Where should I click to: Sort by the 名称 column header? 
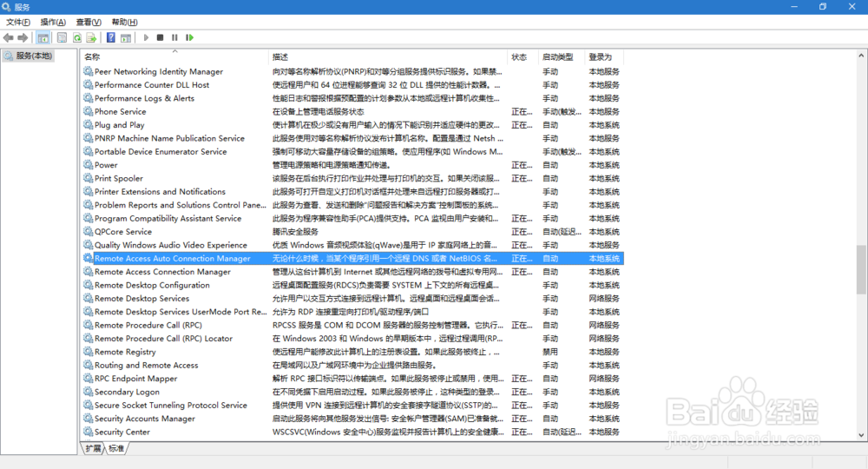(x=175, y=57)
